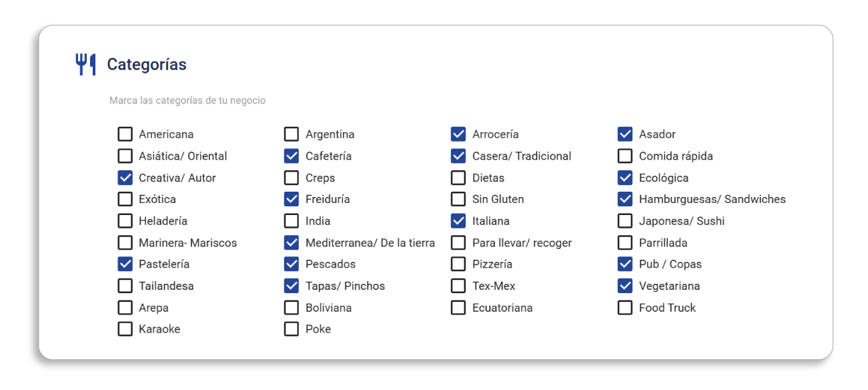Mark the Food Truck checkbox

pyautogui.click(x=625, y=308)
